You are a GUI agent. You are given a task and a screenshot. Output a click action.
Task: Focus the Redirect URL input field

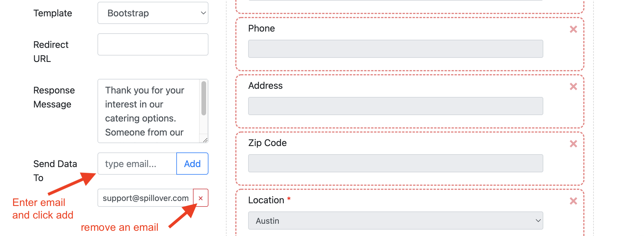click(x=153, y=44)
